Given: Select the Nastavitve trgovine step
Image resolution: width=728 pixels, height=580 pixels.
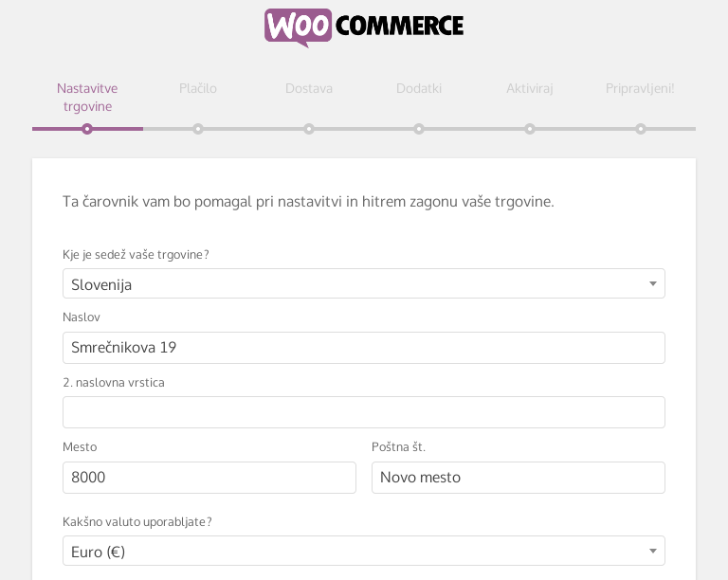Looking at the screenshot, I should (87, 98).
